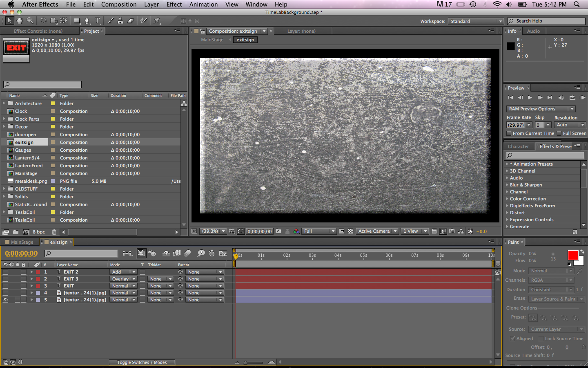Select the Rotation tool
The width and height of the screenshot is (588, 368).
click(43, 20)
